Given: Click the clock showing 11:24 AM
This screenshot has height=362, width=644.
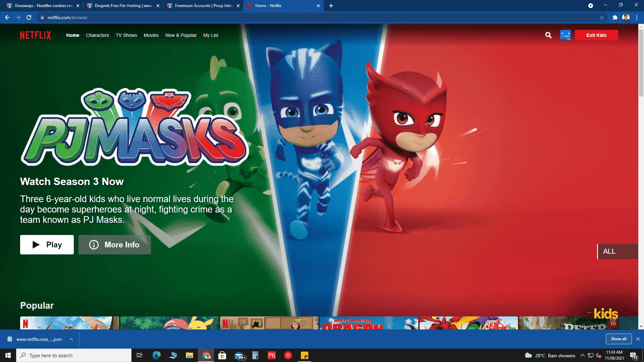Looking at the screenshot, I should (x=614, y=355).
